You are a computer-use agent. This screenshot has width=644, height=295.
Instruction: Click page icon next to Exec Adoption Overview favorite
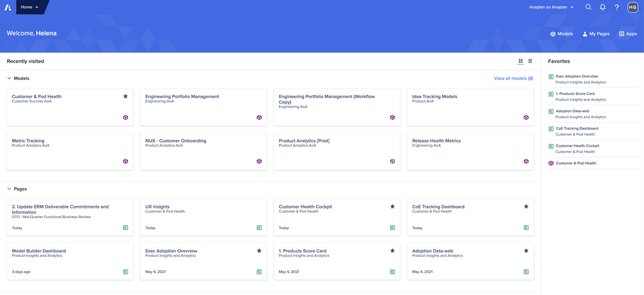click(551, 77)
